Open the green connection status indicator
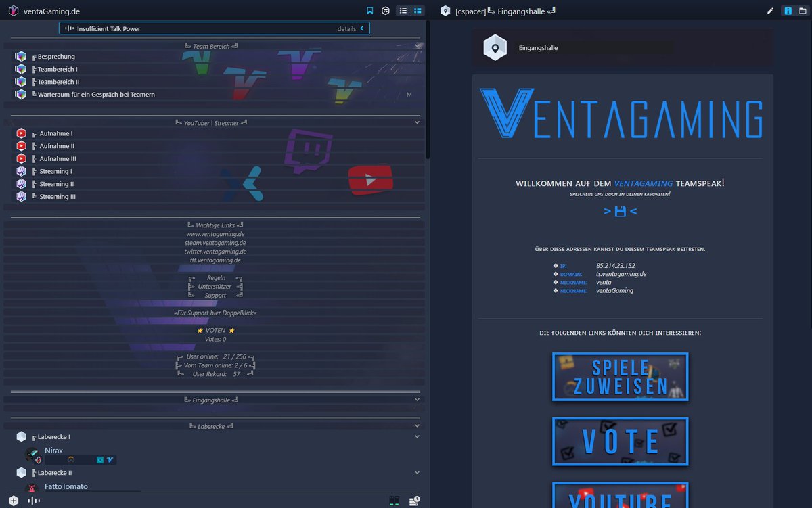 click(394, 501)
